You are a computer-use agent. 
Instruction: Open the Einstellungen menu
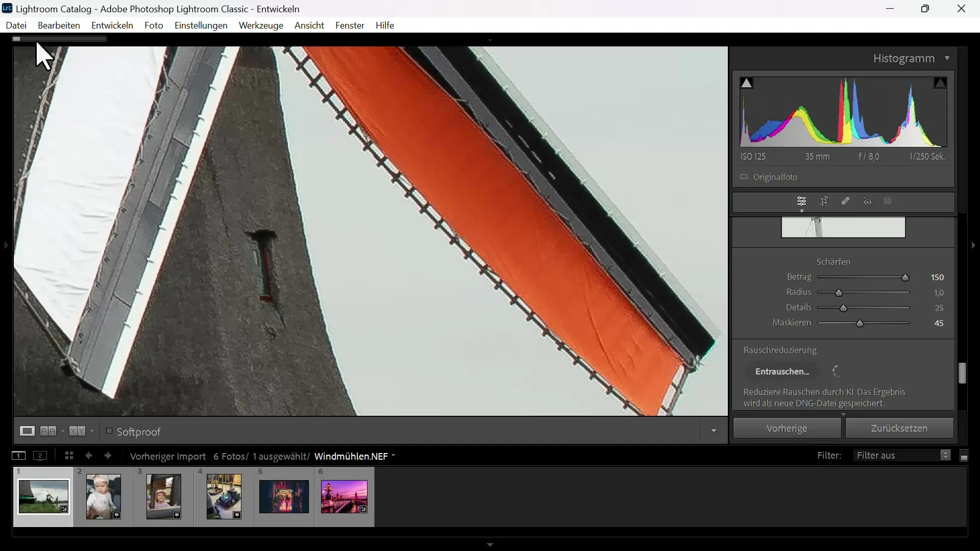pyautogui.click(x=201, y=26)
